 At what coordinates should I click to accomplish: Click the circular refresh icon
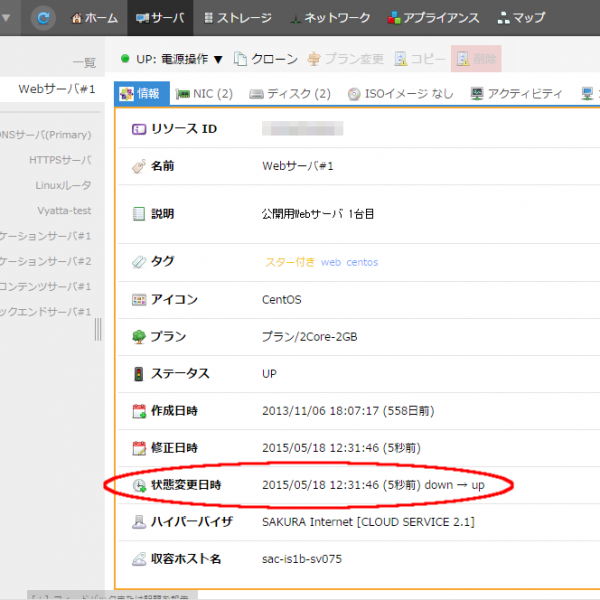pos(43,18)
